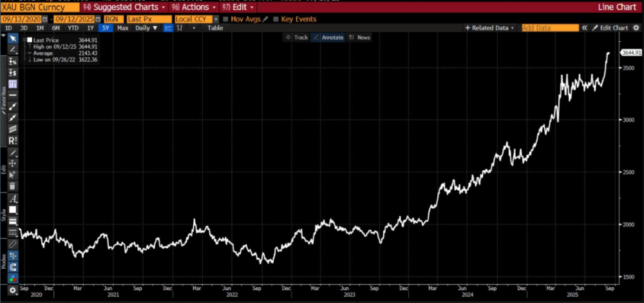This screenshot has width=644, height=303.
Task: Enable the Mov Avgs checkbox
Action: point(225,19)
